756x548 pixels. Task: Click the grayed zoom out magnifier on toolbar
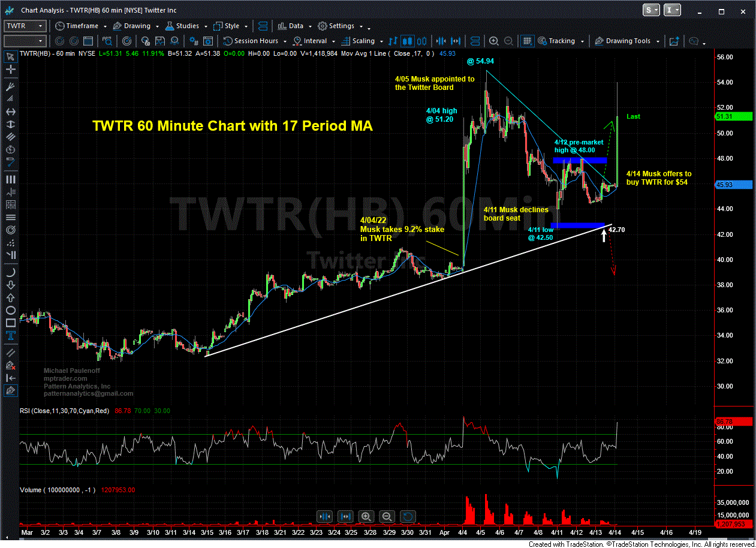[x=508, y=41]
